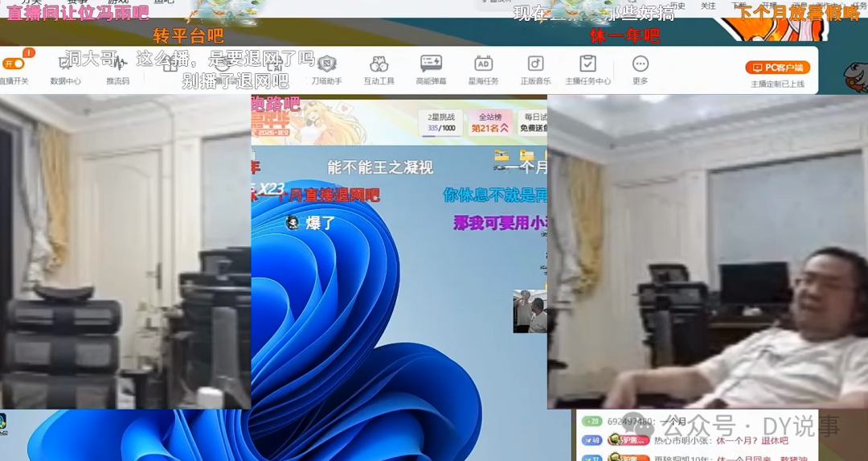
Task: Open 正版音乐 licensed music
Action: pyautogui.click(x=535, y=70)
